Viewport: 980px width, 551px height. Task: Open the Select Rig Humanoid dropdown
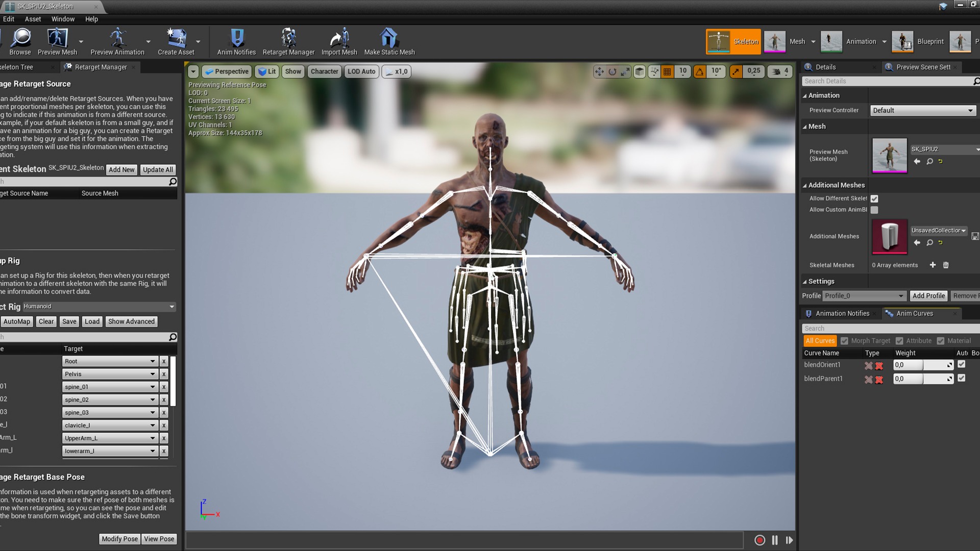pos(99,307)
